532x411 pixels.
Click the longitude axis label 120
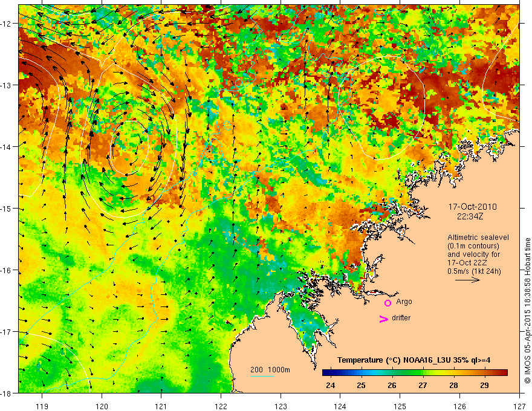[x=102, y=406]
